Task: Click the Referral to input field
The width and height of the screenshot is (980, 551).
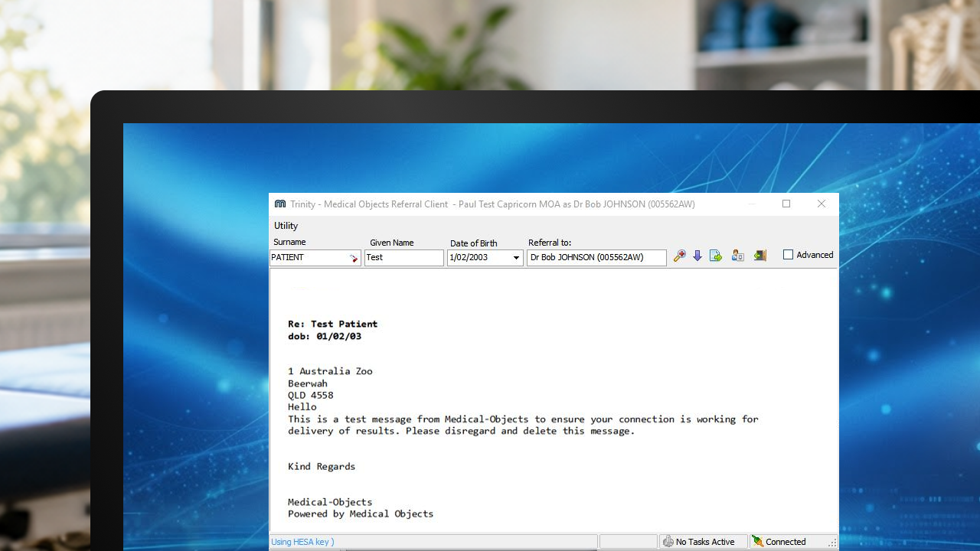Action: [596, 258]
